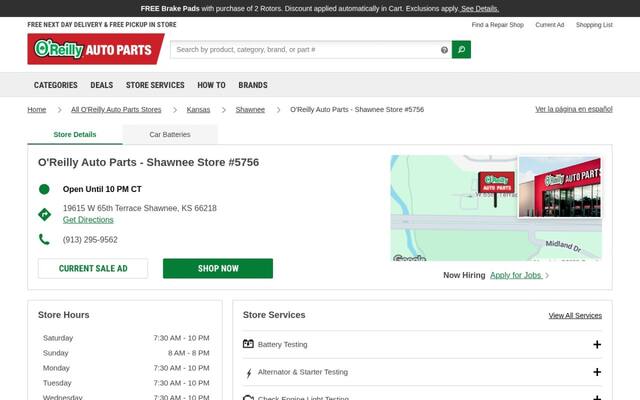Click the Store Hours heading
Viewport: 640px width, 400px height.
click(x=64, y=315)
